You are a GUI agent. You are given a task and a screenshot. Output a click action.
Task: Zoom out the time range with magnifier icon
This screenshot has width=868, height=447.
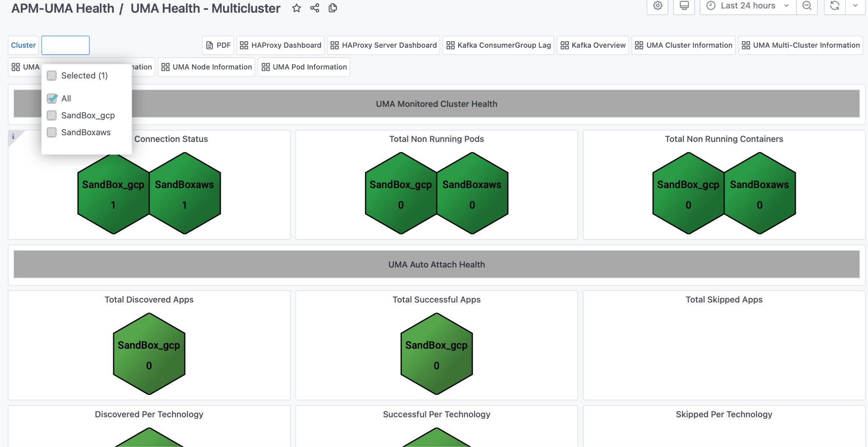[x=807, y=6]
